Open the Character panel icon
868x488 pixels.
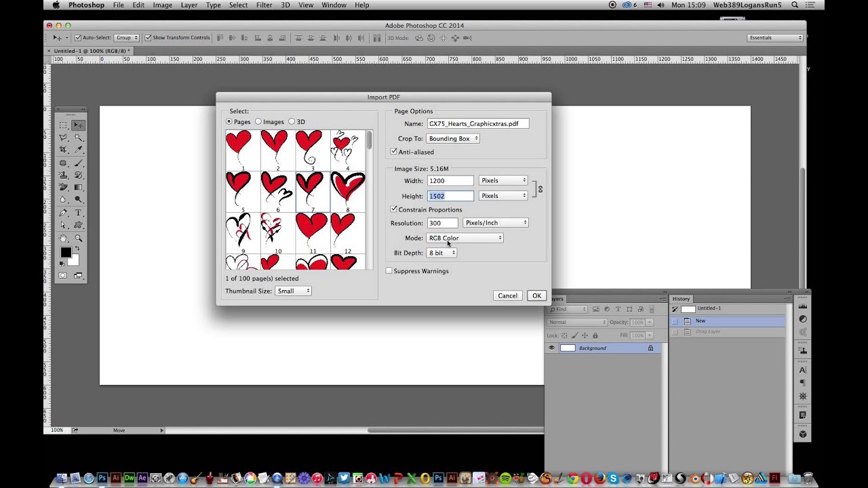[803, 370]
